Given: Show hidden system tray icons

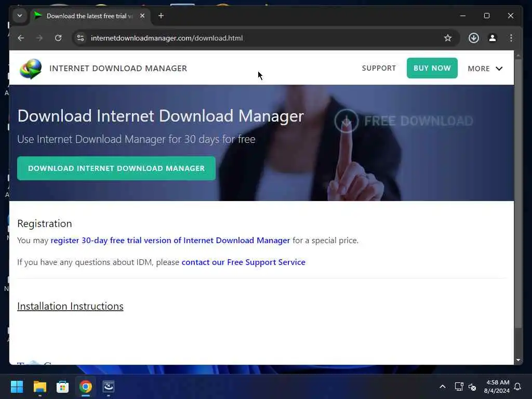Looking at the screenshot, I should pyautogui.click(x=443, y=387).
